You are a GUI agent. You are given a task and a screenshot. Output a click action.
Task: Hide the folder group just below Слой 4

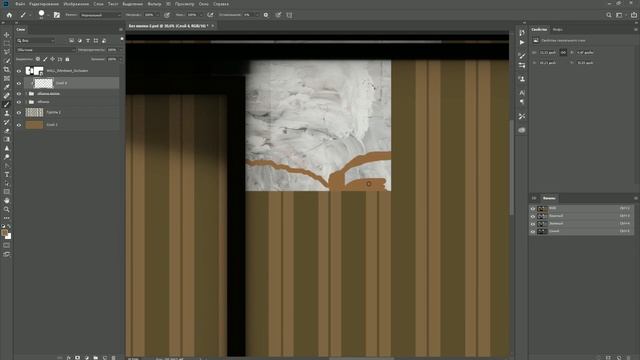(19, 94)
